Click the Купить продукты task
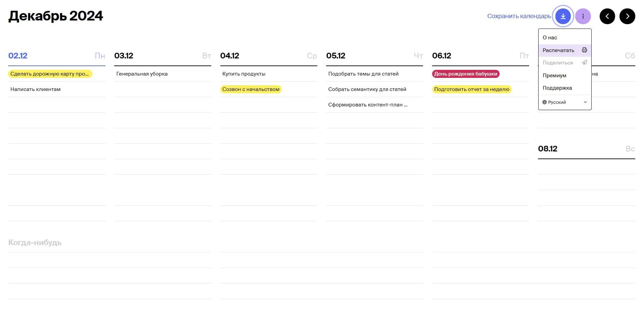Image resolution: width=644 pixels, height=322 pixels. pyautogui.click(x=244, y=74)
